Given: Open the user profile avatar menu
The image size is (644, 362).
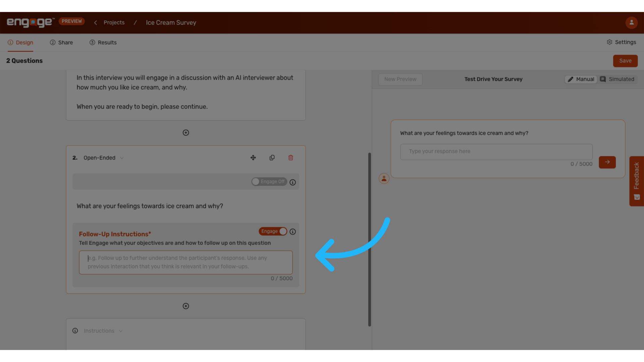Looking at the screenshot, I should (x=631, y=22).
